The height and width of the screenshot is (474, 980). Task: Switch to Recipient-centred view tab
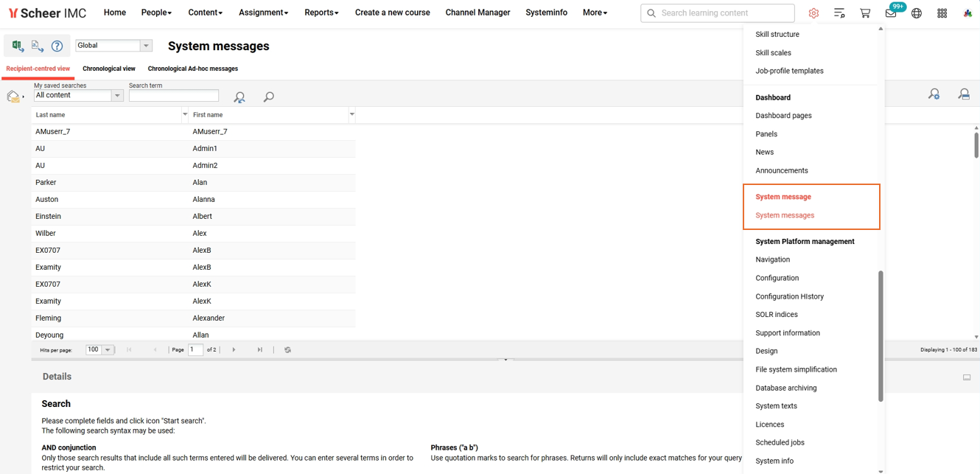coord(38,69)
